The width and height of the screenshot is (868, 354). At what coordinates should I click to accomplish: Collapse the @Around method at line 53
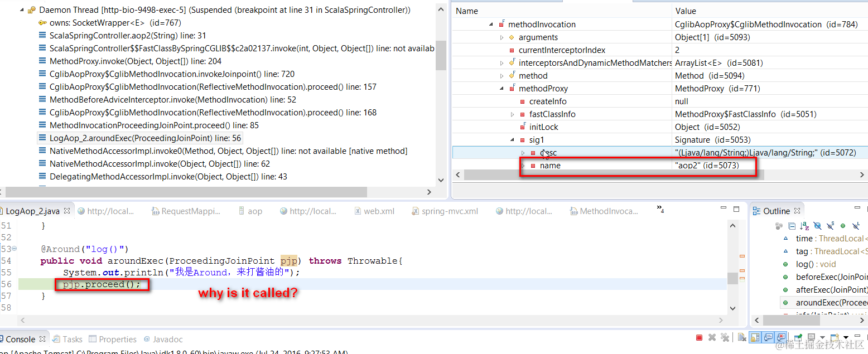(15, 249)
